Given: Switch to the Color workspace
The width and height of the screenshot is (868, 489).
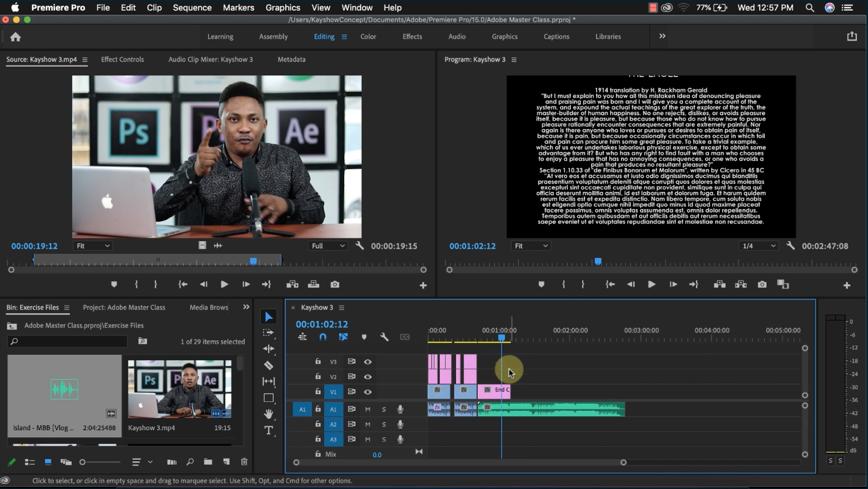Looking at the screenshot, I should click(369, 37).
